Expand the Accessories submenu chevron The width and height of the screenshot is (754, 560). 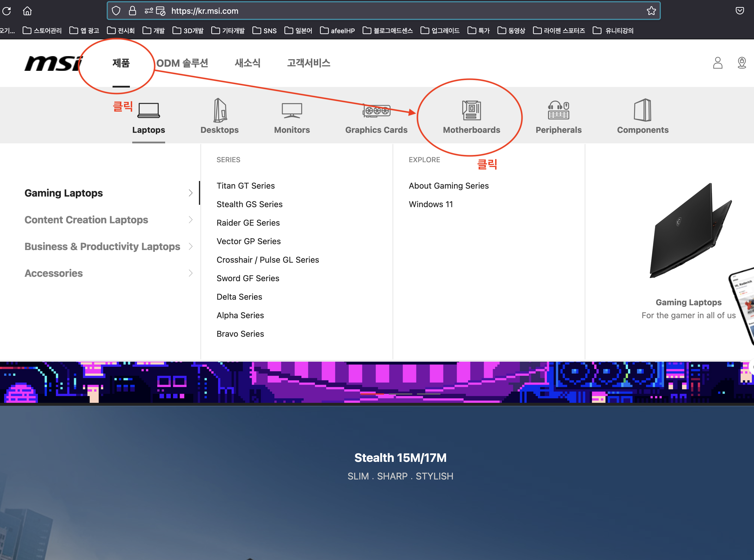pos(190,273)
